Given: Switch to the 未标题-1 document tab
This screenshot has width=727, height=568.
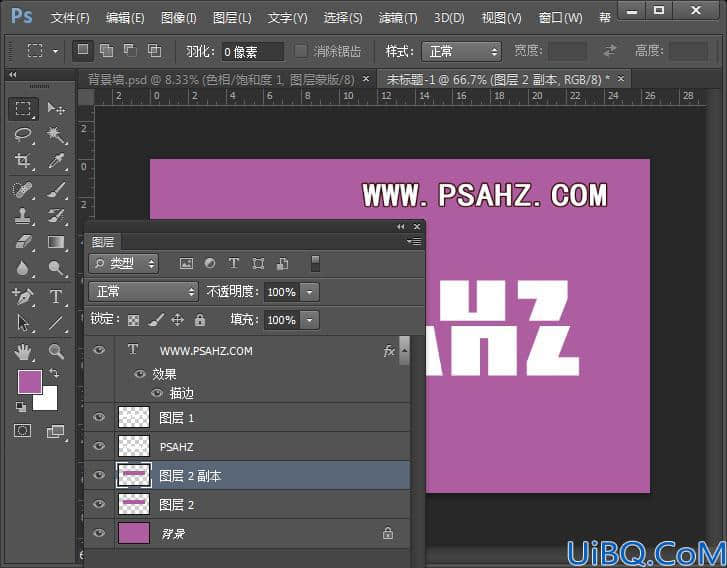Looking at the screenshot, I should tap(498, 80).
